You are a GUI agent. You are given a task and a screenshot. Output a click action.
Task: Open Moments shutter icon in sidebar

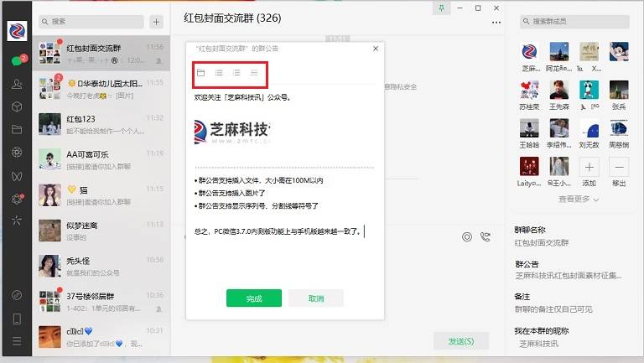(17, 153)
